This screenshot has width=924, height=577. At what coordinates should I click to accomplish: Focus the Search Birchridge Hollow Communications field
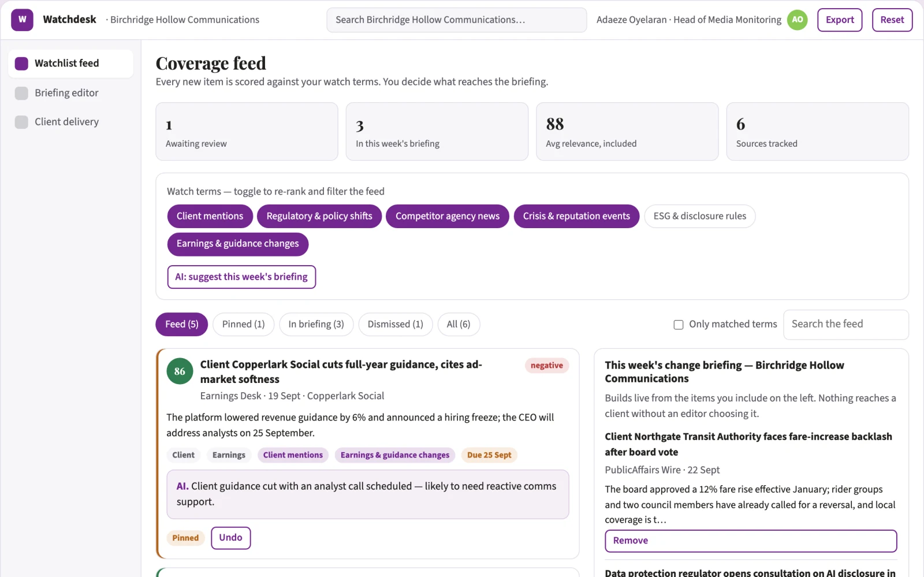click(456, 20)
